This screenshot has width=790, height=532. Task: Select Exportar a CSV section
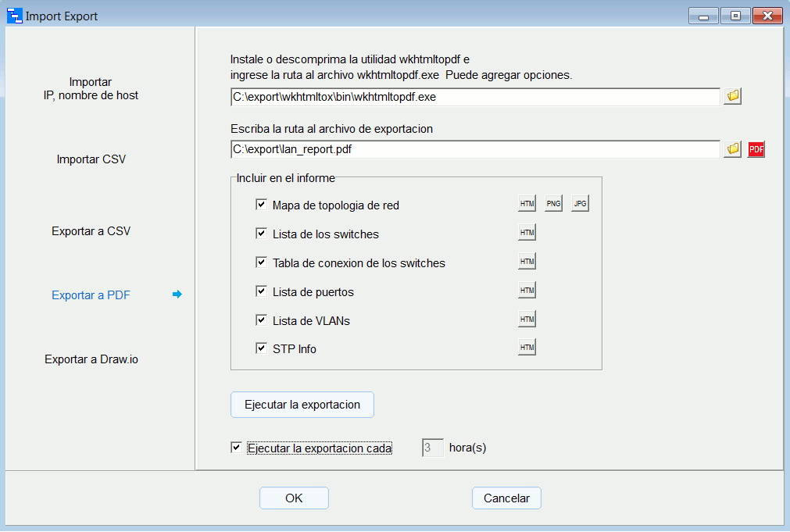[91, 231]
